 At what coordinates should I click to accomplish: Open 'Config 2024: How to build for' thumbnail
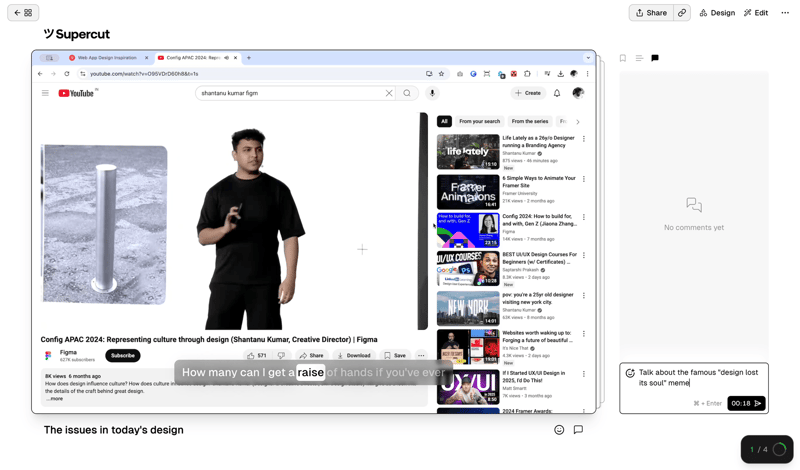(468, 230)
